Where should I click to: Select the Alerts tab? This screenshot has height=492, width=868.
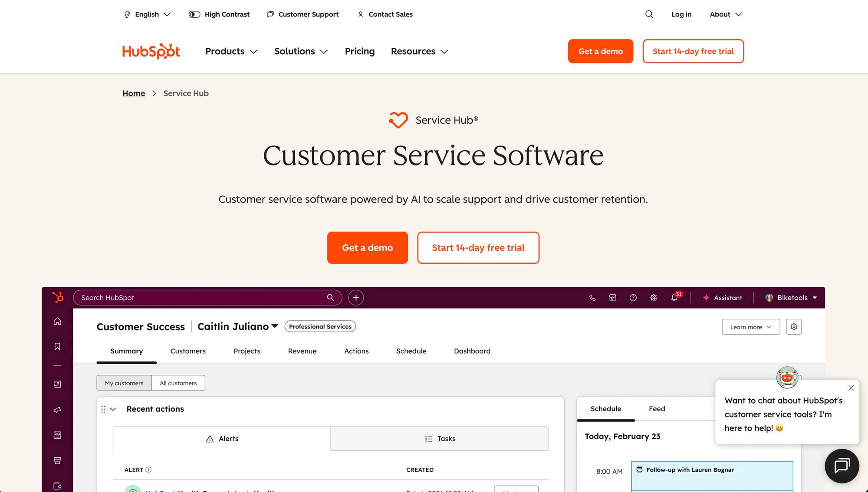(222, 439)
